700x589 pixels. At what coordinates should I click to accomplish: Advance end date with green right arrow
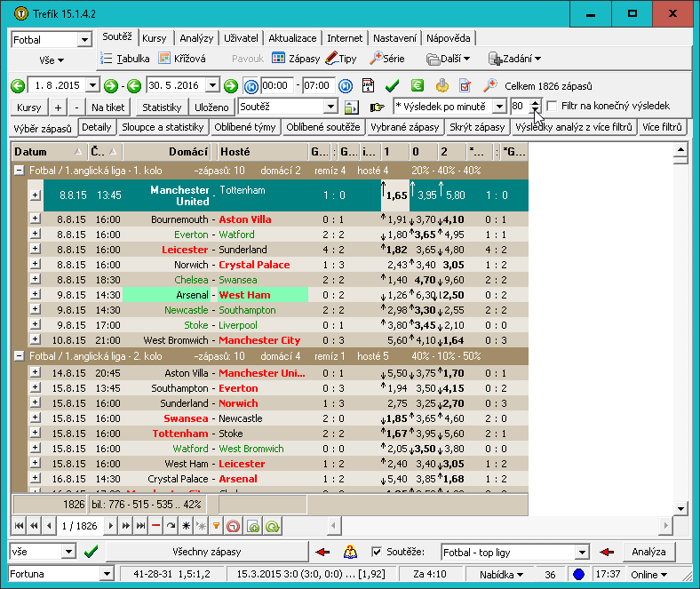[231, 86]
